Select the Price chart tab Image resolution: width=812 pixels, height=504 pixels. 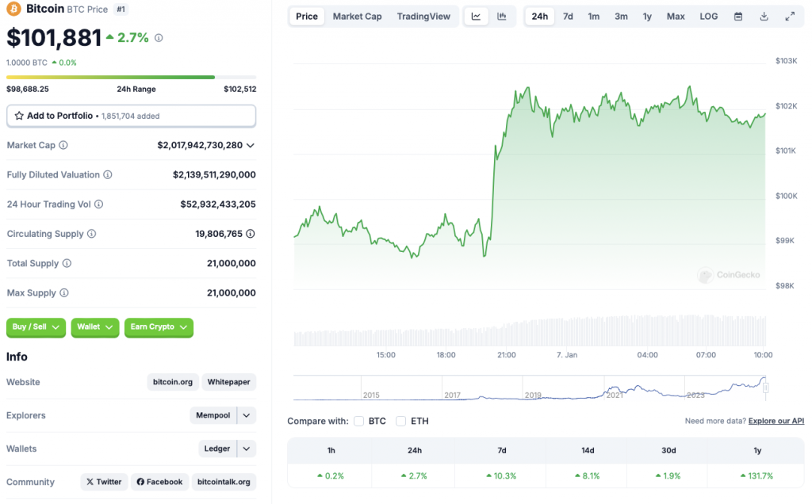pyautogui.click(x=307, y=17)
